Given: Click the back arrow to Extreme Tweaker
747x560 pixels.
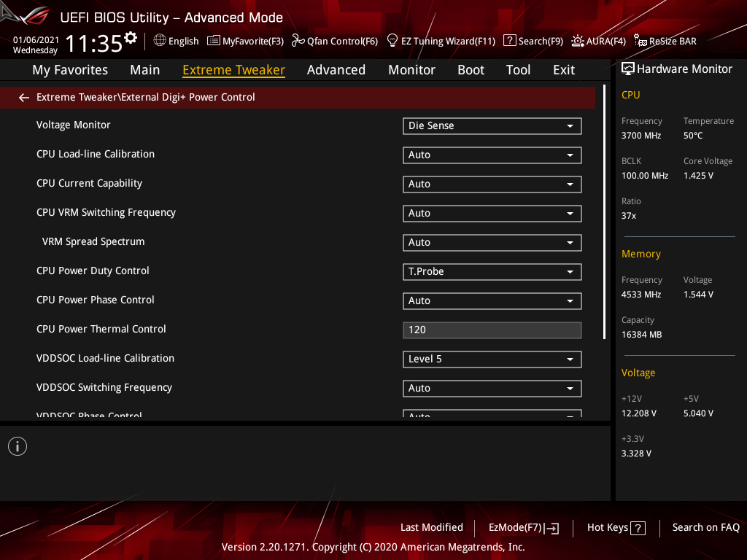Looking at the screenshot, I should point(24,98).
